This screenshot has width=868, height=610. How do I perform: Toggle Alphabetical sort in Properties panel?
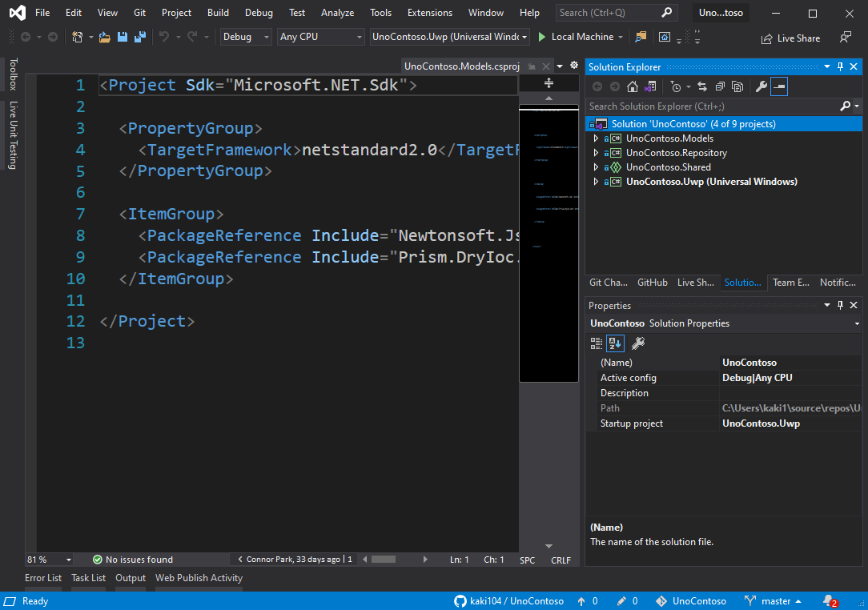tap(615, 343)
